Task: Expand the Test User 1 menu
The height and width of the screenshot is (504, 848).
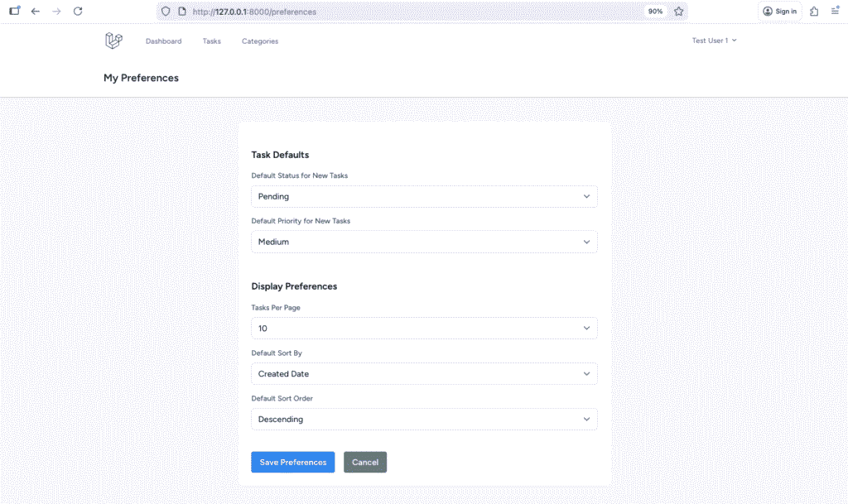Action: (x=714, y=41)
